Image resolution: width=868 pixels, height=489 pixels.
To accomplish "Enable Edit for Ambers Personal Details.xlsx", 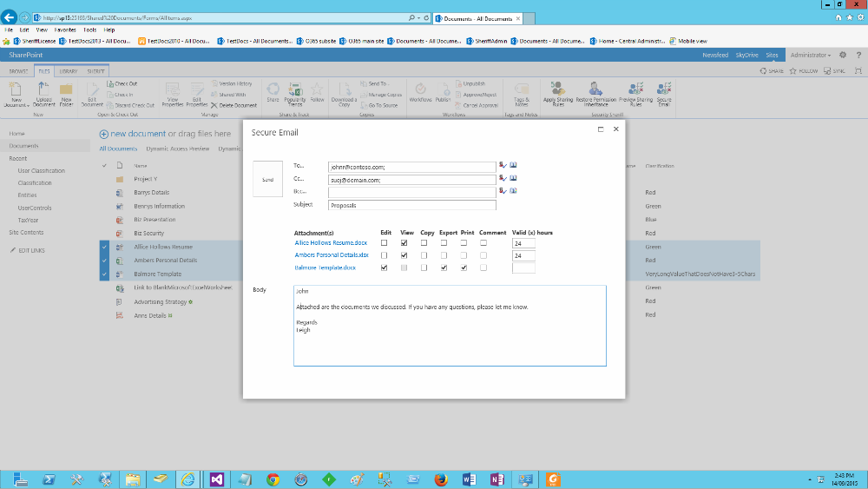I will coord(385,255).
